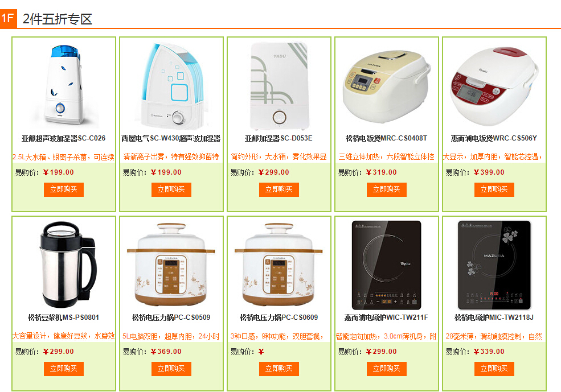Select the 1F floor tab badge

tap(8, 18)
